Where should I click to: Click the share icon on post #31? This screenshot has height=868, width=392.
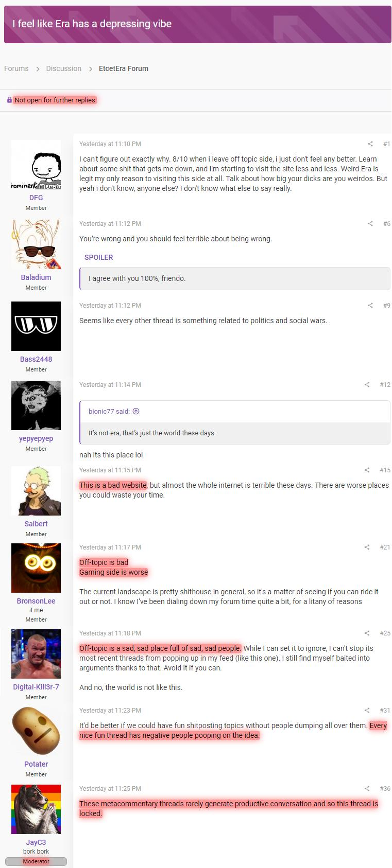[367, 711]
